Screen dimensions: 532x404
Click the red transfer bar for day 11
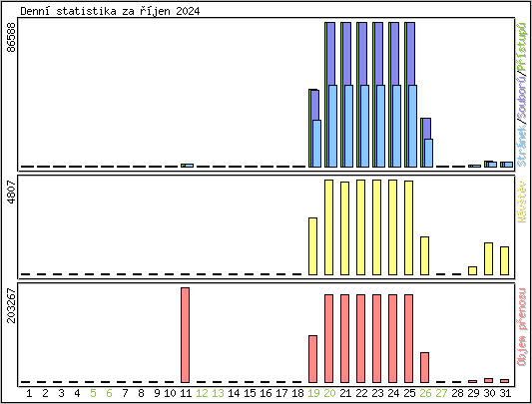(x=186, y=335)
